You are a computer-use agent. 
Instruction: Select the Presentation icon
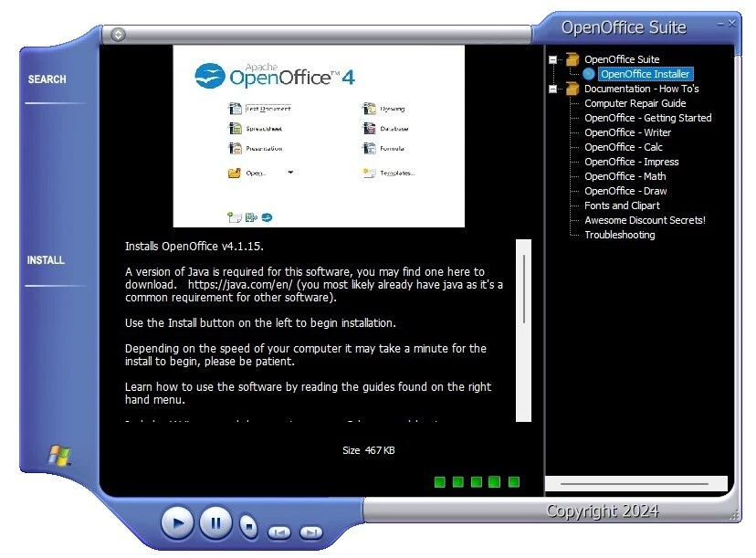(236, 150)
